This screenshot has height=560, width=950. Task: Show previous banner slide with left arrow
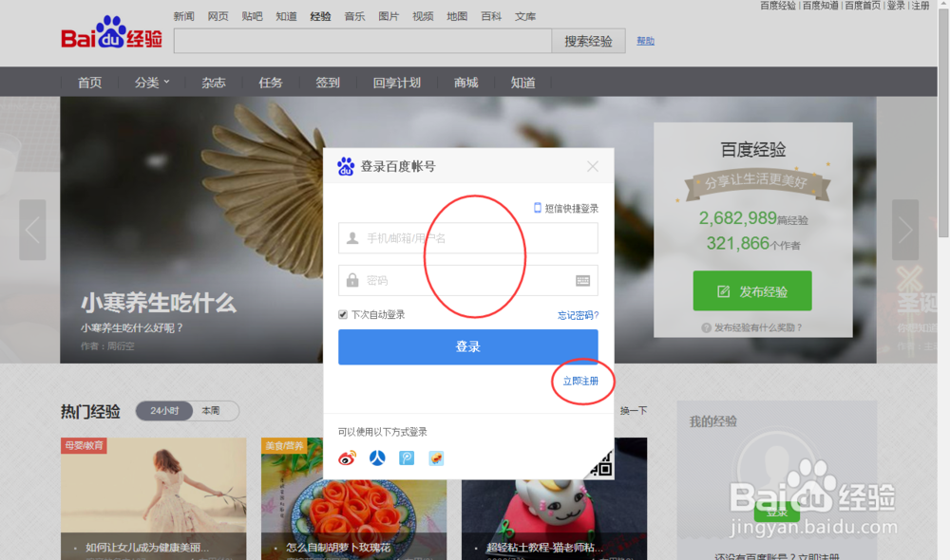[x=32, y=230]
